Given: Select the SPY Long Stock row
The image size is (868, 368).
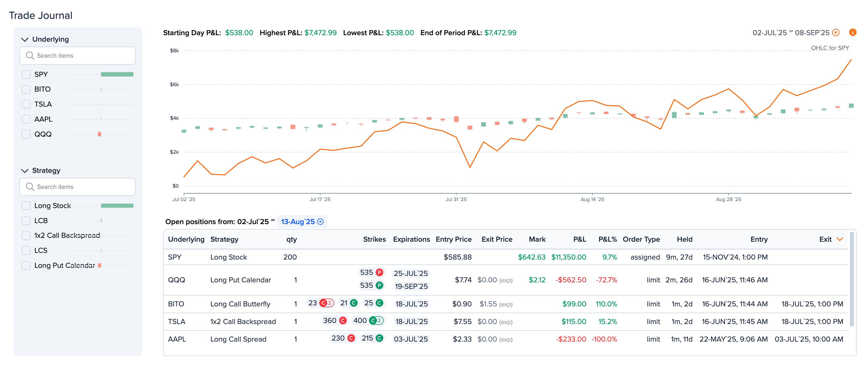Looking at the screenshot, I should pos(506,257).
